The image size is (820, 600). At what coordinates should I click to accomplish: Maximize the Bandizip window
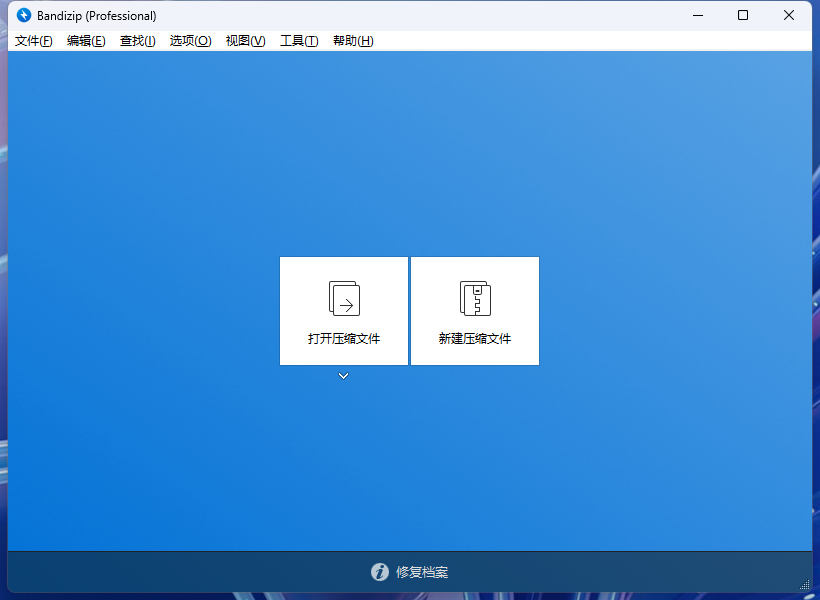[x=743, y=15]
